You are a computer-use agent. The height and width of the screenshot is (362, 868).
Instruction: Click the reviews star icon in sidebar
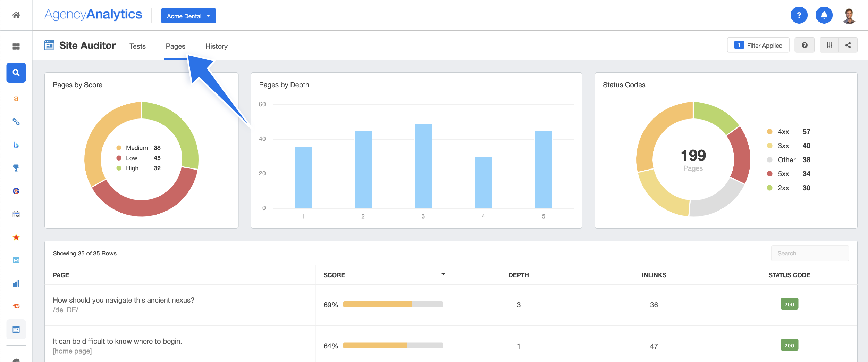(16, 237)
